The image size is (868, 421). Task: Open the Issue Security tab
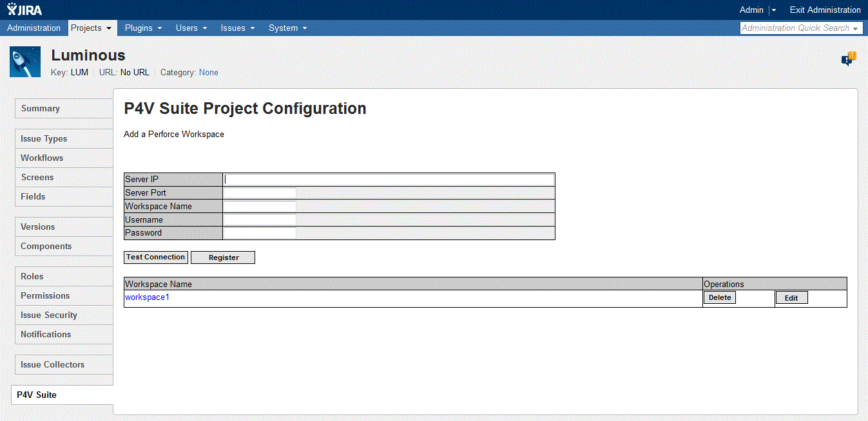[x=64, y=315]
